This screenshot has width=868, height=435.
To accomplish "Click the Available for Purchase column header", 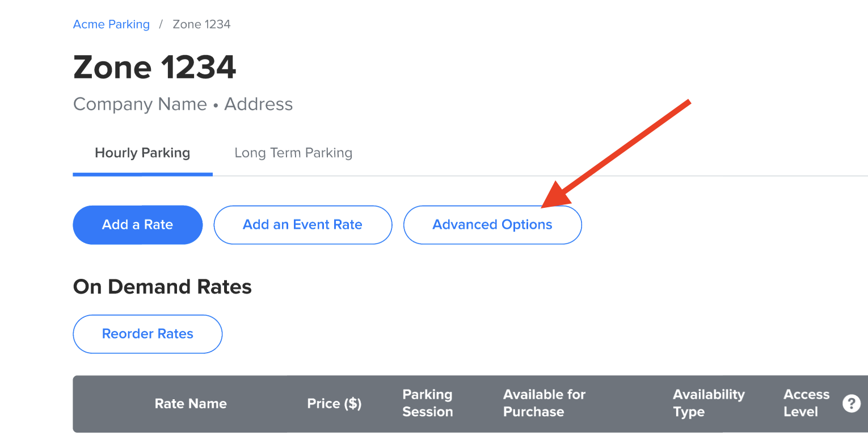I will tap(544, 403).
